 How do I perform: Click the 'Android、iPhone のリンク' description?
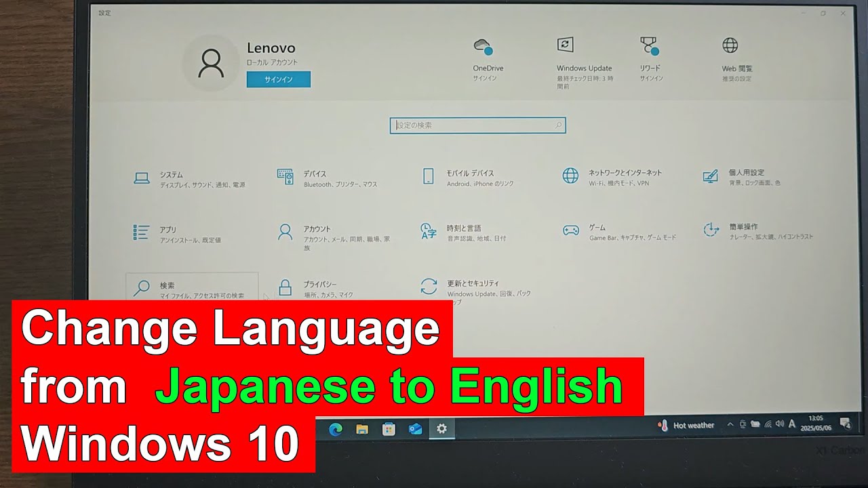click(480, 184)
